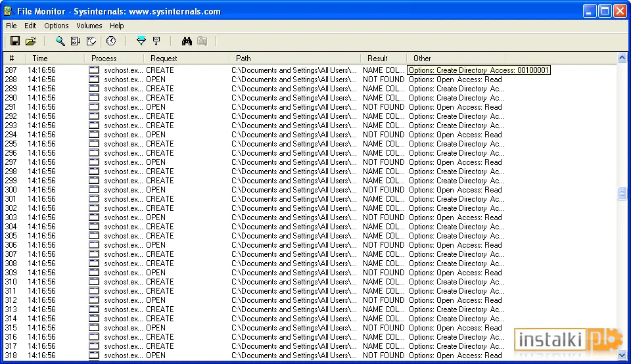This screenshot has width=631, height=364.
Task: Click the Time column header
Action: click(55, 58)
